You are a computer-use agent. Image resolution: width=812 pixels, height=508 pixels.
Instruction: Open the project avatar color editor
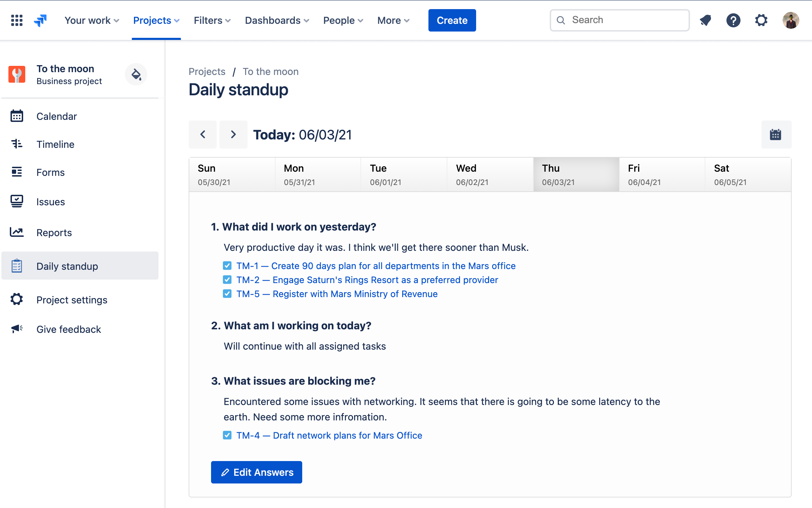pyautogui.click(x=136, y=74)
